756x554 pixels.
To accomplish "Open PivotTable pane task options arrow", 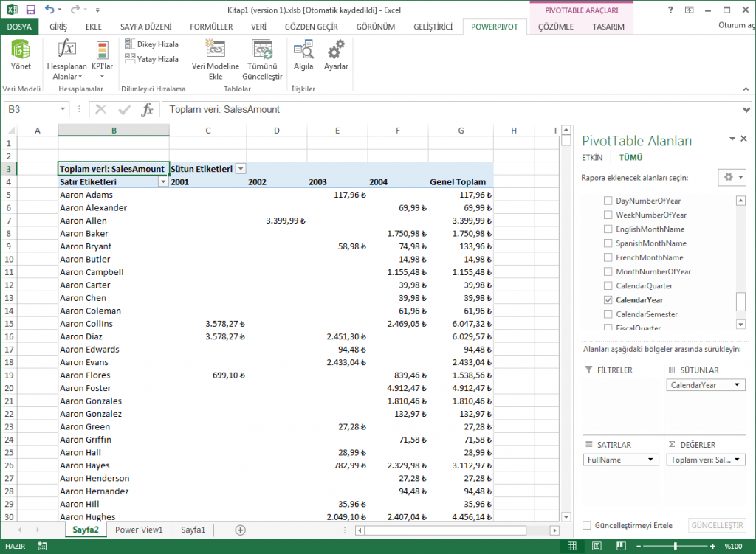I will point(732,139).
